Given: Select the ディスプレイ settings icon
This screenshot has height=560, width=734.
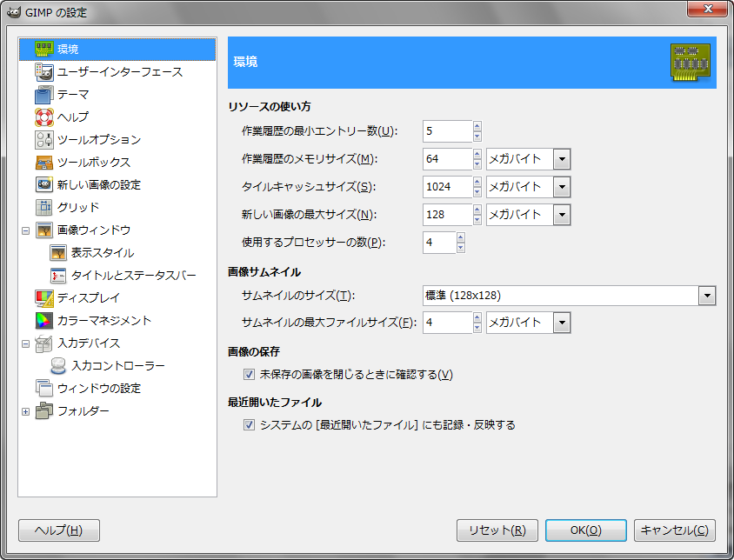Looking at the screenshot, I should 45,298.
